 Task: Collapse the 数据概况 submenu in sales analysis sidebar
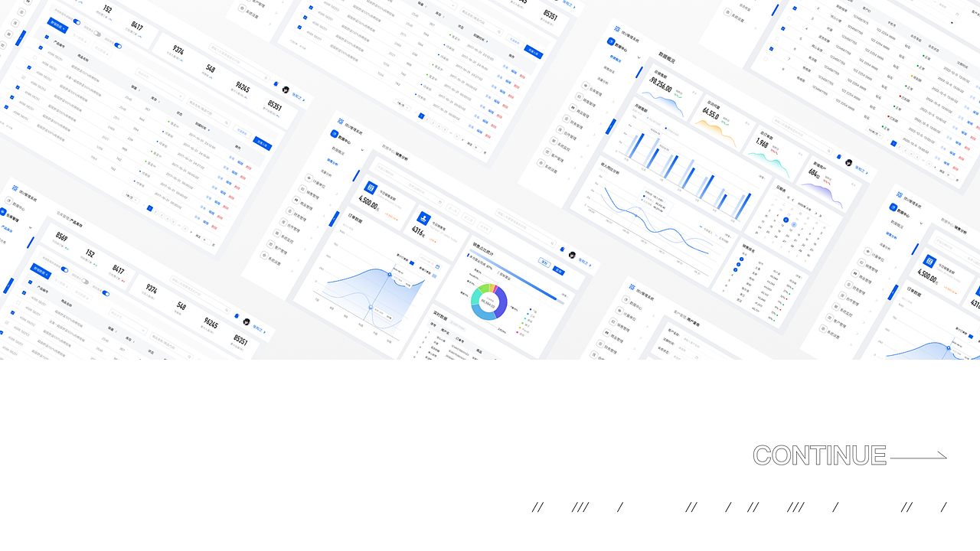362,149
